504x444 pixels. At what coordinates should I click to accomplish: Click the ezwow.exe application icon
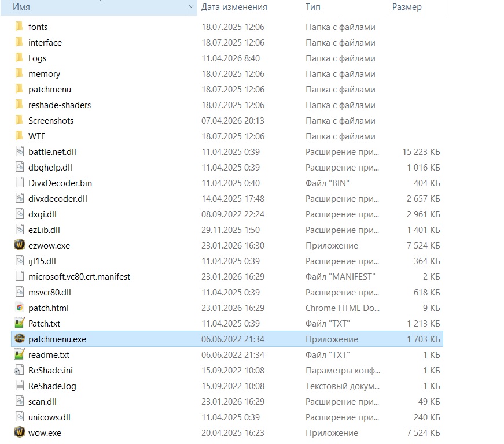[x=19, y=245]
